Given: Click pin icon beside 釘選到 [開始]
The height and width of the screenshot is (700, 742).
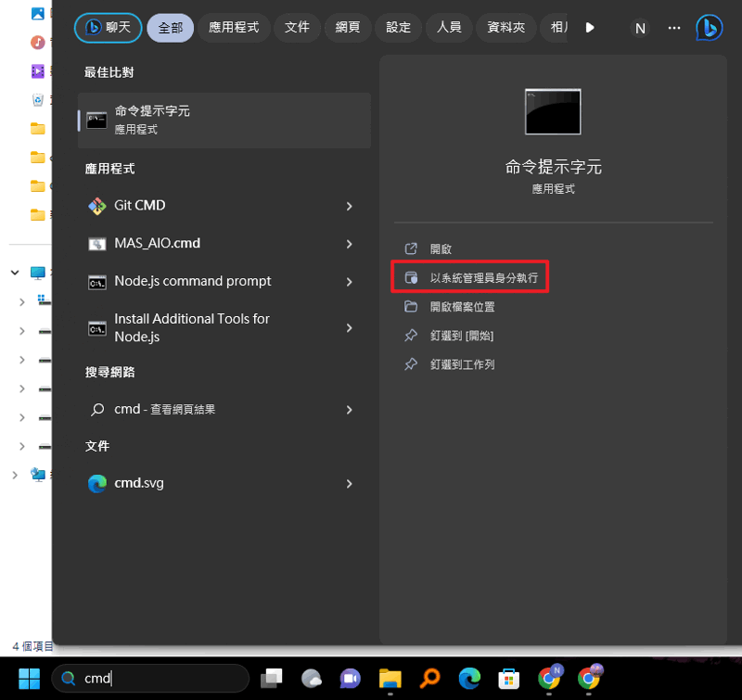Looking at the screenshot, I should [411, 336].
